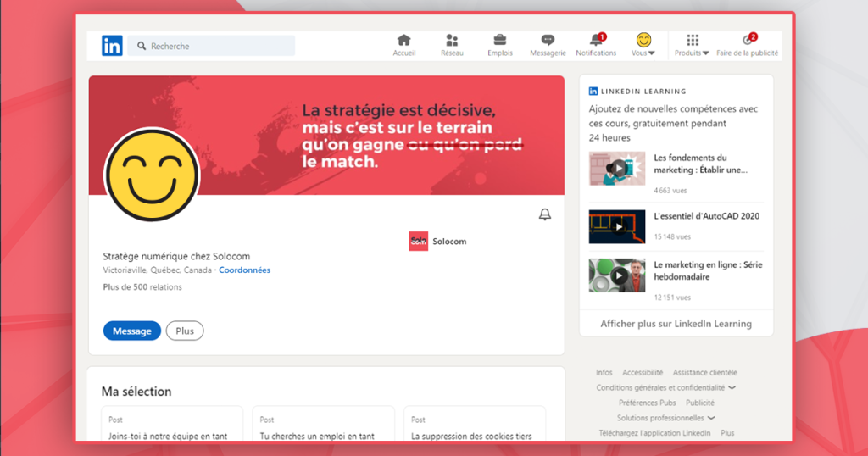Viewport: 868px width, 456px height.
Task: Expand Solutions professionnelles menu
Action: click(x=666, y=418)
